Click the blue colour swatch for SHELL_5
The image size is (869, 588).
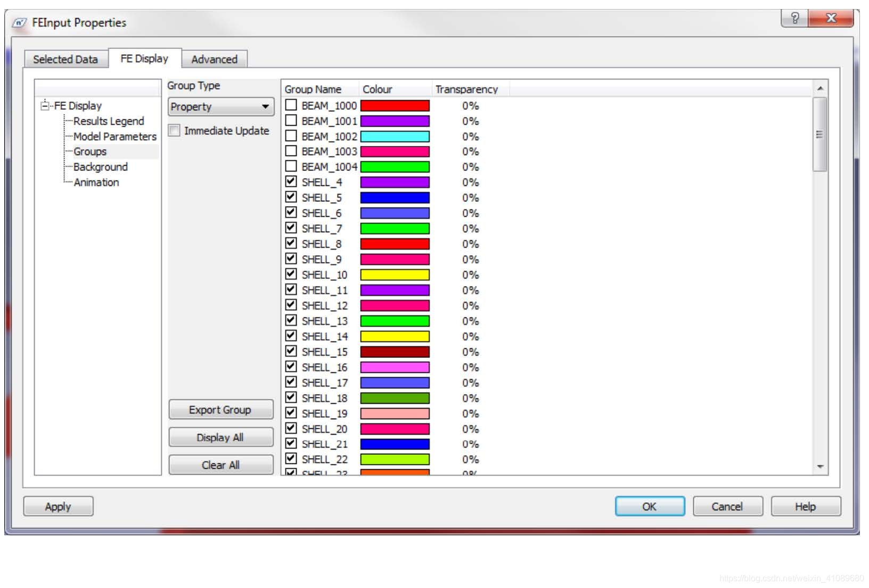395,198
